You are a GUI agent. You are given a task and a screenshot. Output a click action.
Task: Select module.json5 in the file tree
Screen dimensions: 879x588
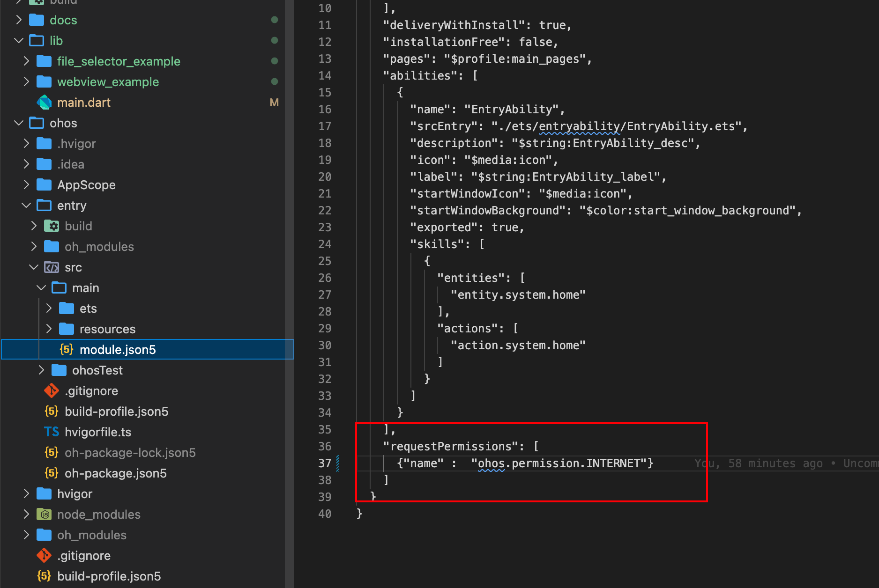pos(148,349)
